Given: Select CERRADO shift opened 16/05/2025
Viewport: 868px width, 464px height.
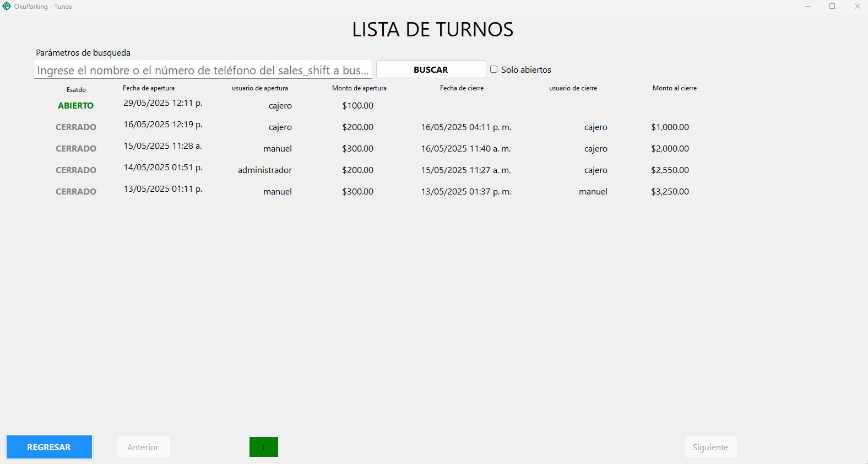Looking at the screenshot, I should pyautogui.click(x=76, y=127).
